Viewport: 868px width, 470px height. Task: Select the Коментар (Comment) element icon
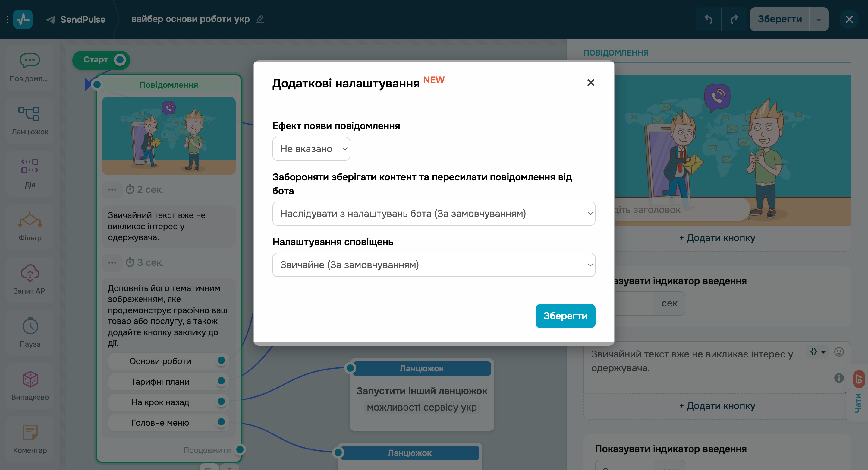tap(30, 432)
